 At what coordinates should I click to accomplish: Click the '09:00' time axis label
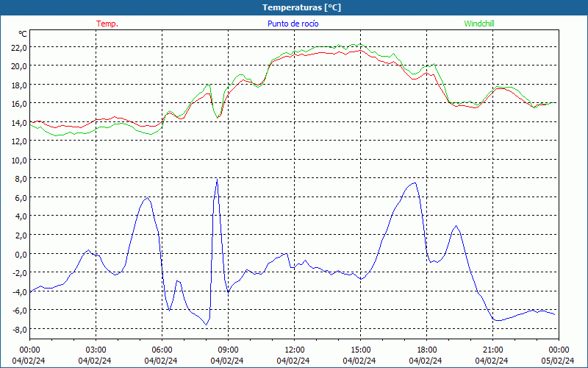click(x=228, y=350)
